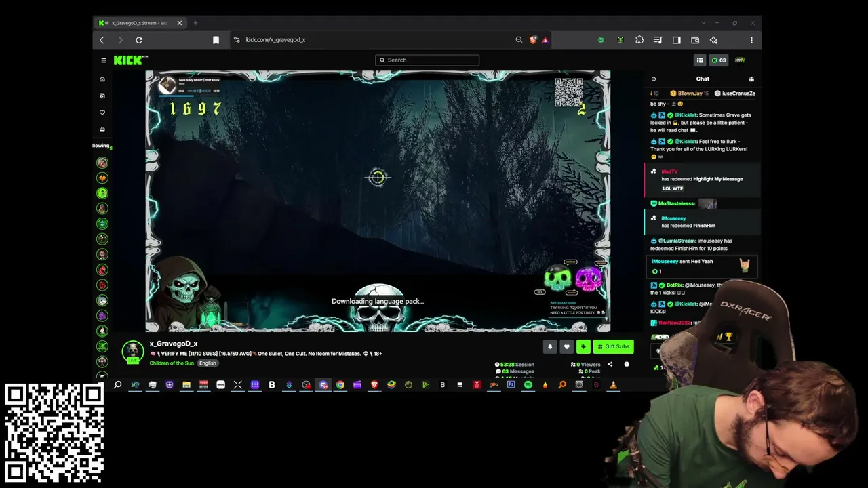
Task: Open Spotify from the taskbar
Action: [528, 385]
